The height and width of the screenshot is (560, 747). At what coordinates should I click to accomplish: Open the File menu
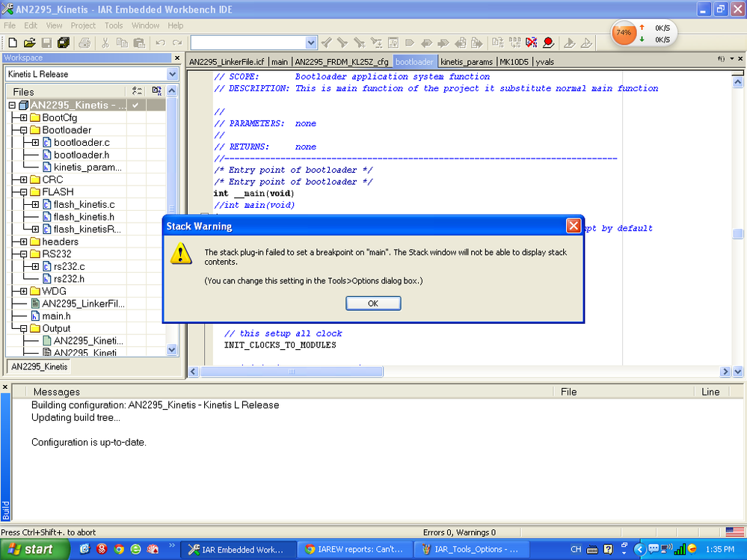click(x=10, y=25)
